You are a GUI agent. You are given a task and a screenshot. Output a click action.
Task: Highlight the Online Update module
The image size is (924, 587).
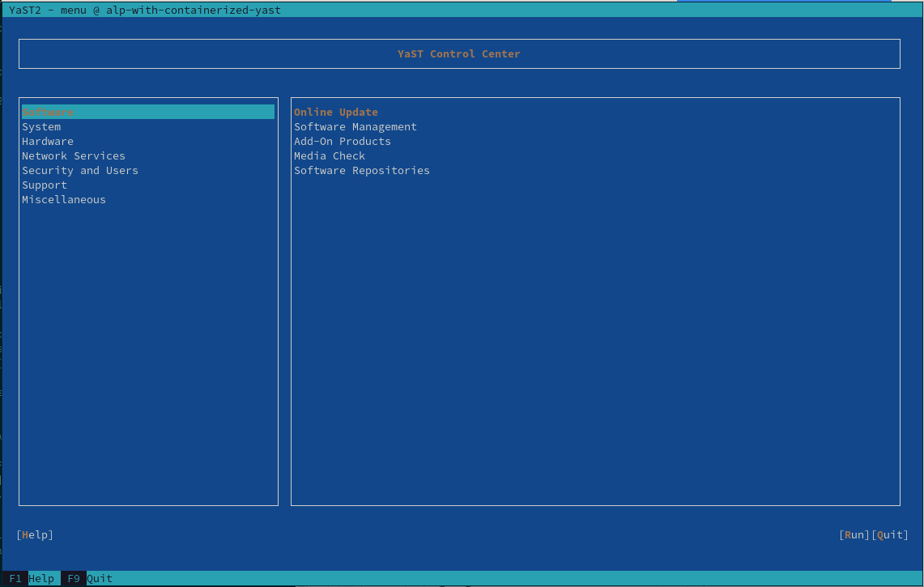pyautogui.click(x=336, y=112)
